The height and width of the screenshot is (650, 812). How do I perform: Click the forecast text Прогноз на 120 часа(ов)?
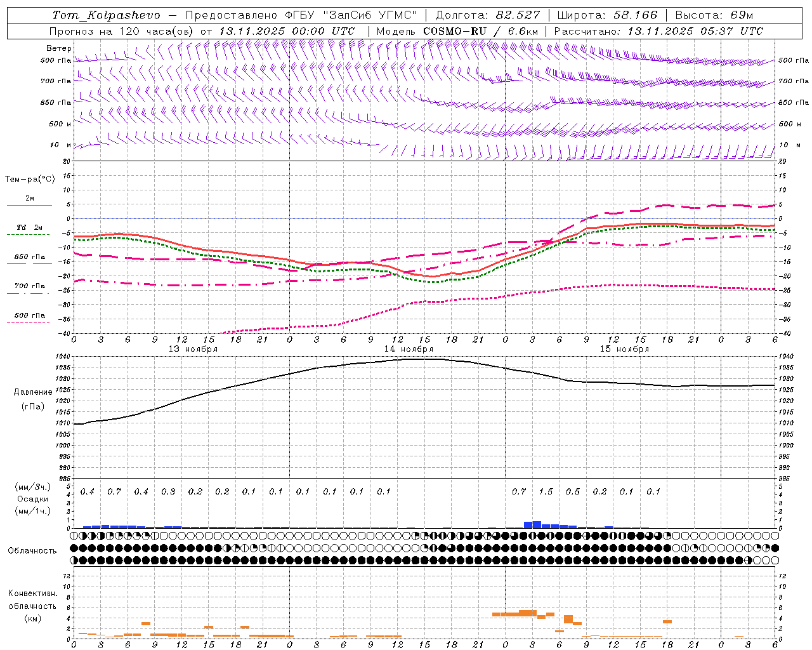coord(122,31)
